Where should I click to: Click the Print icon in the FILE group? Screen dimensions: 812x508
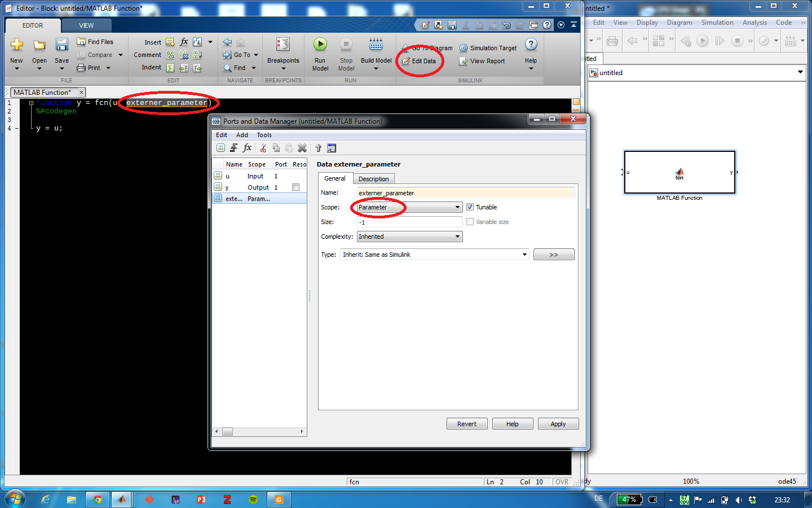click(81, 68)
